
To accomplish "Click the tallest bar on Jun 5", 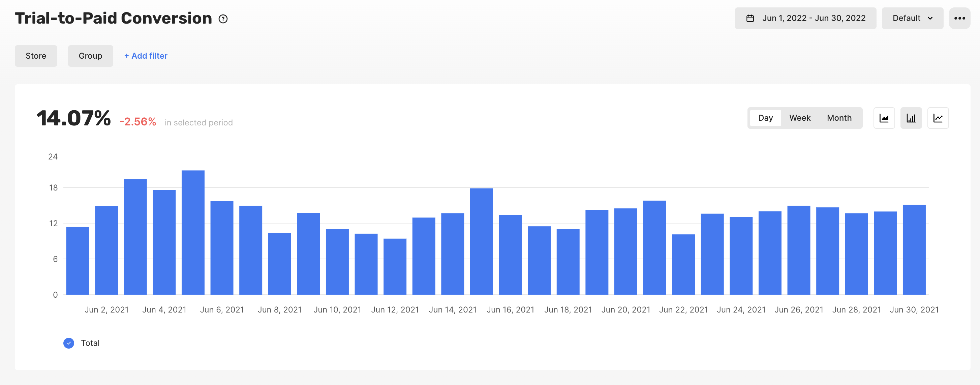I will [193, 232].
